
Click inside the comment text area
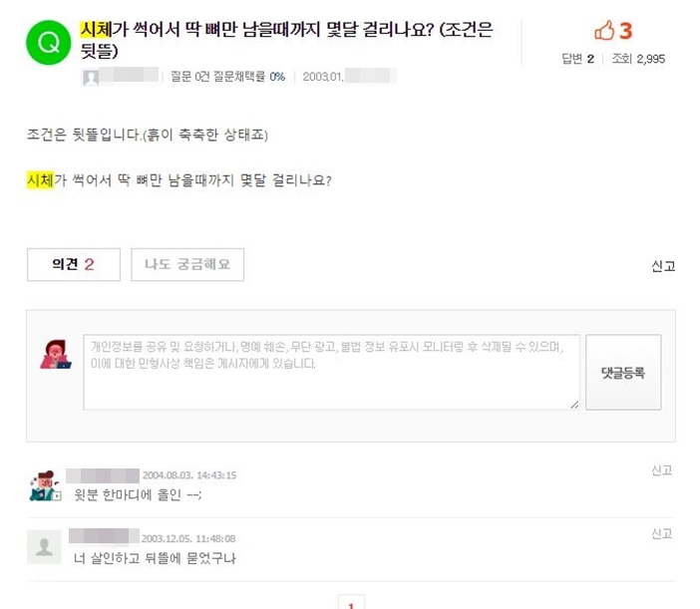331,373
